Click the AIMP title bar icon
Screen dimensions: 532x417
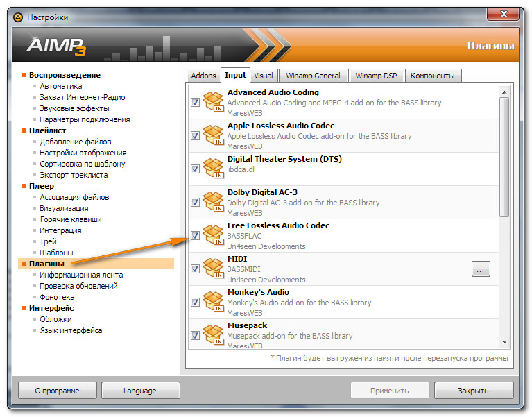[17, 17]
